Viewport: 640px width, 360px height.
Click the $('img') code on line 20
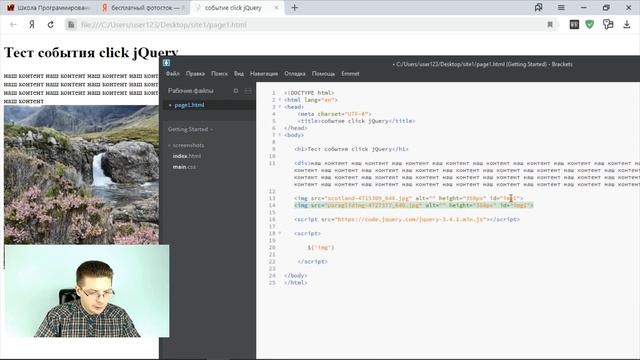point(321,247)
